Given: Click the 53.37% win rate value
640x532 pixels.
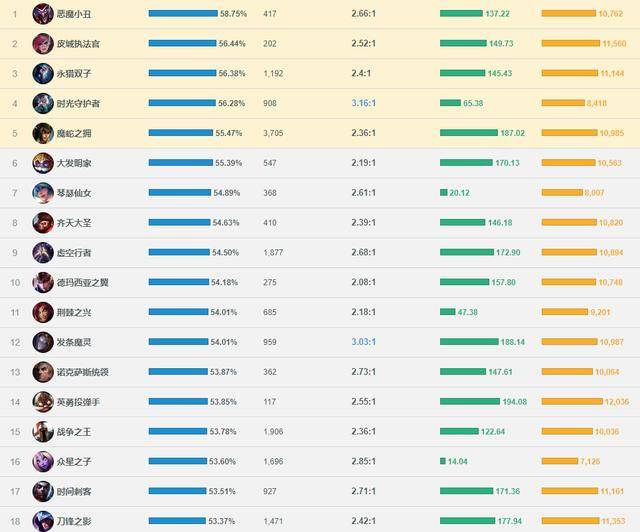Looking at the screenshot, I should [222, 521].
